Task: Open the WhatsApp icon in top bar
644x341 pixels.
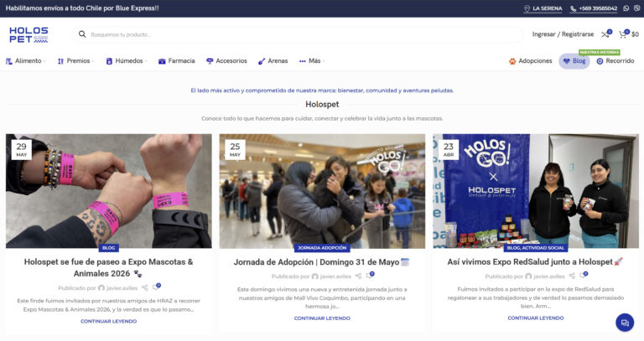Action: (626, 8)
